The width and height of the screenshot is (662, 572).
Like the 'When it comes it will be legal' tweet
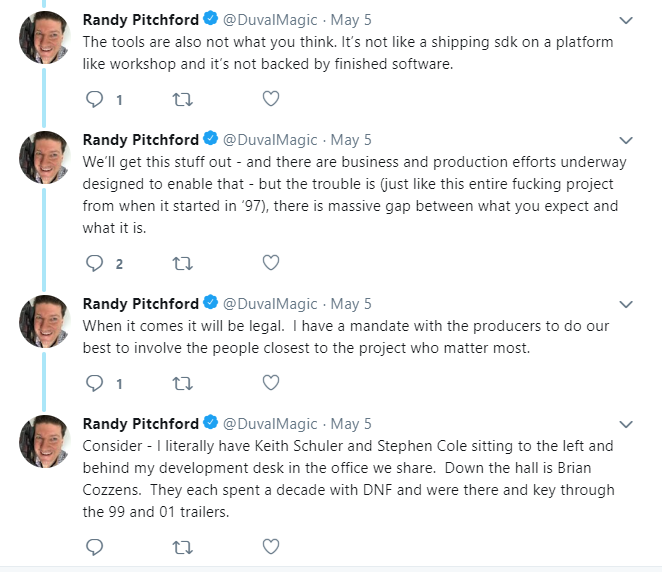[x=271, y=382]
